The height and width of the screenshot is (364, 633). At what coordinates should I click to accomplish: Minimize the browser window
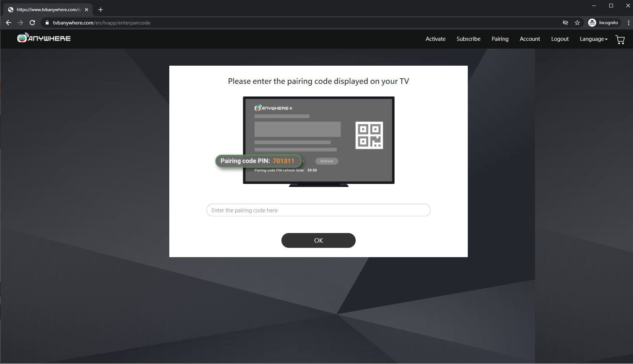594,6
